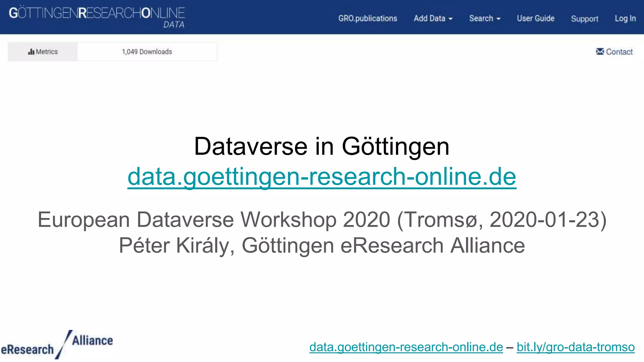Click the Contact link
The image size is (644, 362).
click(x=619, y=52)
